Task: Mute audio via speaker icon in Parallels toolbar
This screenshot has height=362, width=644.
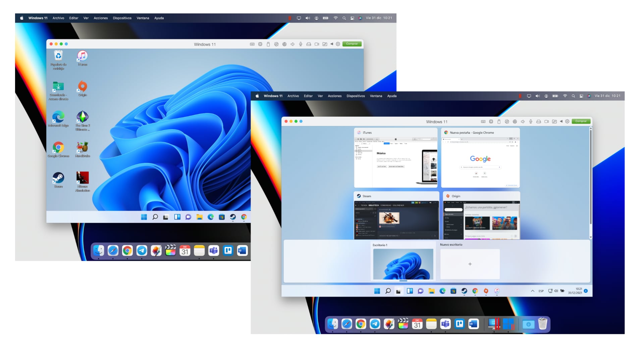Action: click(x=523, y=121)
